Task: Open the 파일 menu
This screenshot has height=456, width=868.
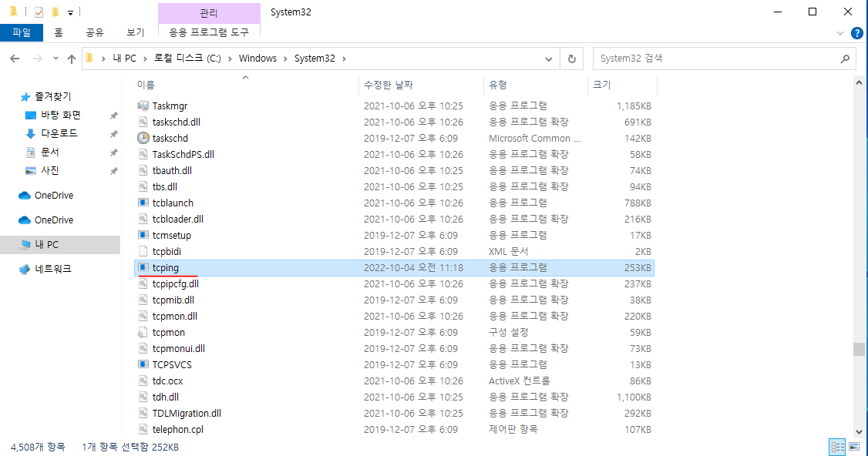Action: pyautogui.click(x=22, y=32)
